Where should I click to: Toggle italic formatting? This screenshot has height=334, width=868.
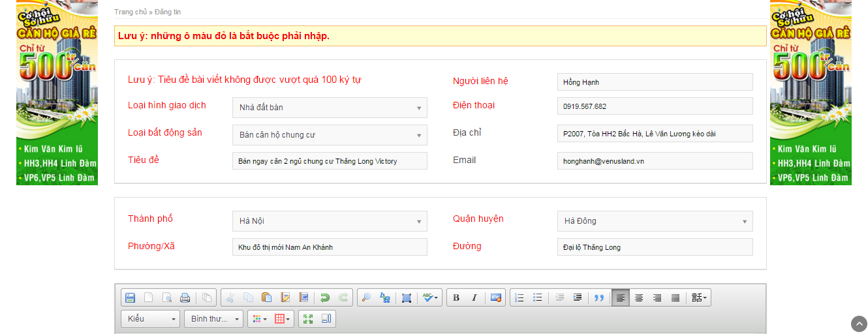(474, 298)
